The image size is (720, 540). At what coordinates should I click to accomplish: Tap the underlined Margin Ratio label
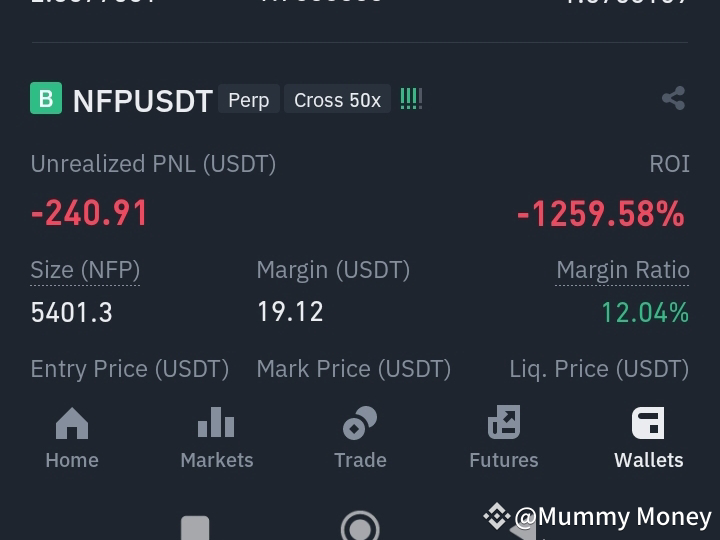(623, 270)
